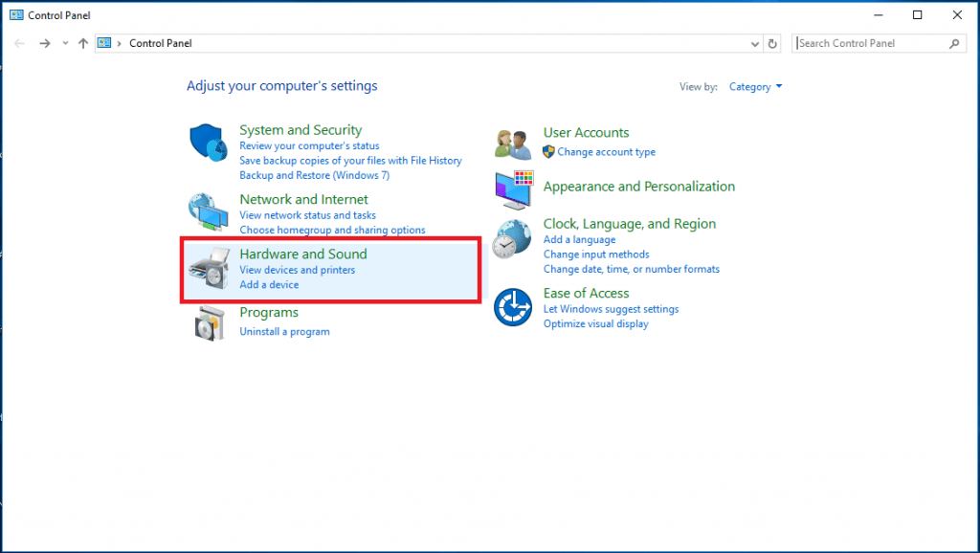Minimize the Control Panel window

point(879,15)
